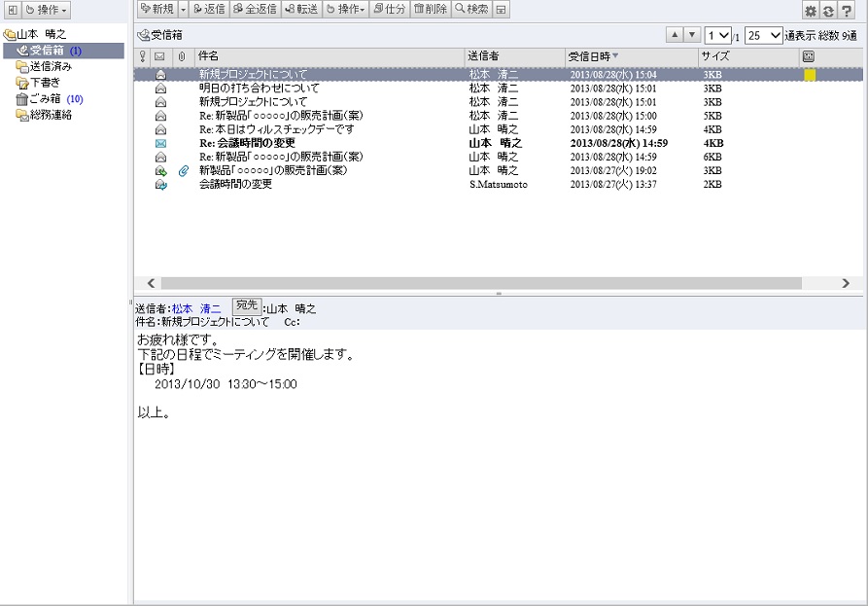
Task: Sort by the priority column header
Action: pos(143,56)
